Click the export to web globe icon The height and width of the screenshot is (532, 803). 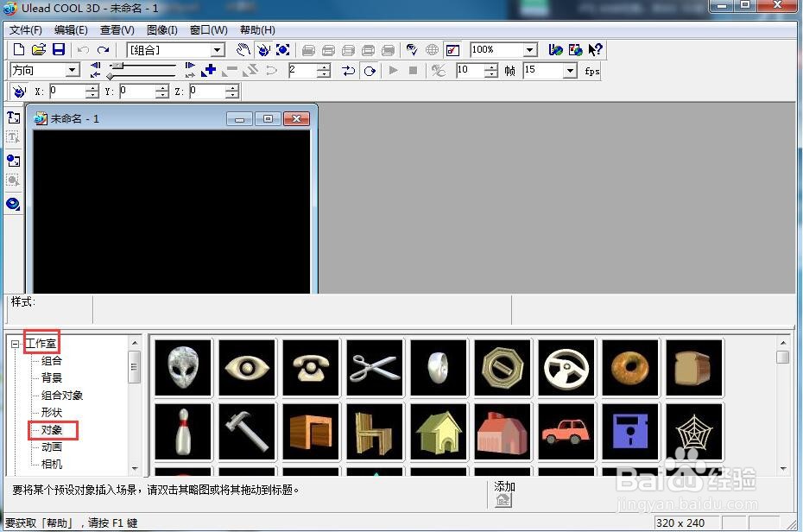click(x=575, y=50)
